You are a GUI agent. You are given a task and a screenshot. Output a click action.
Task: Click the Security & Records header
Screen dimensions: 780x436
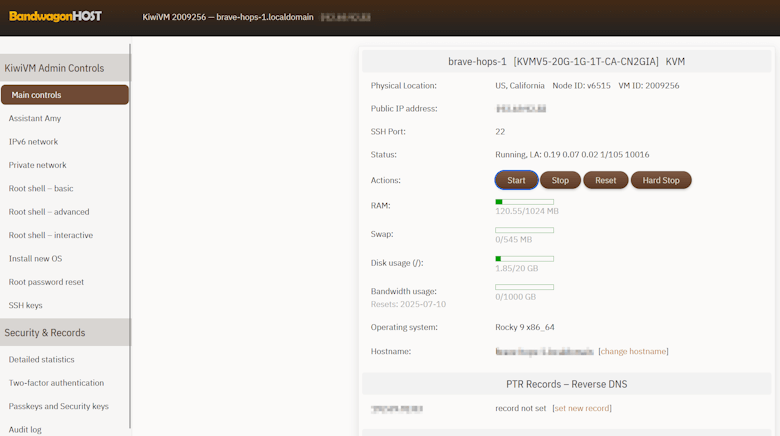tap(65, 332)
